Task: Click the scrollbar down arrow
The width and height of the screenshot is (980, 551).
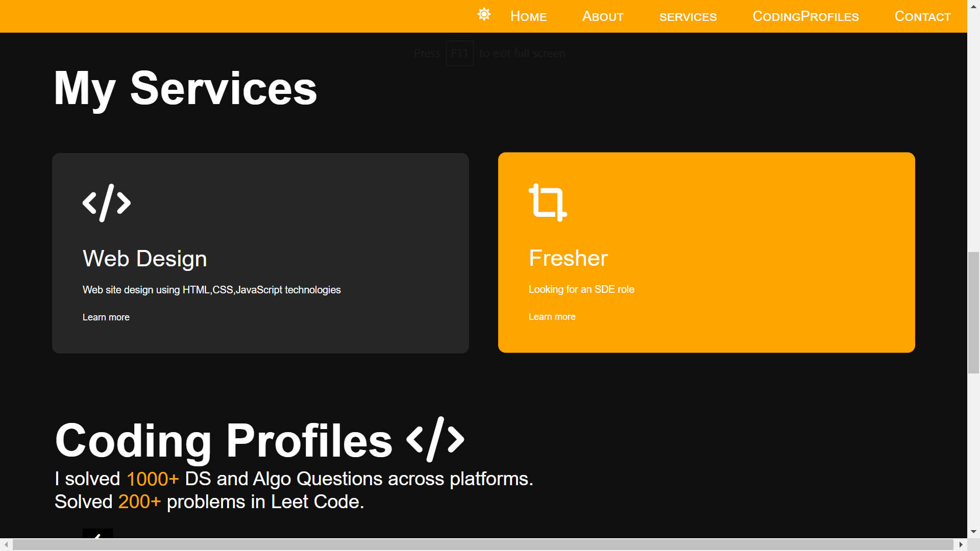Action: click(x=973, y=531)
